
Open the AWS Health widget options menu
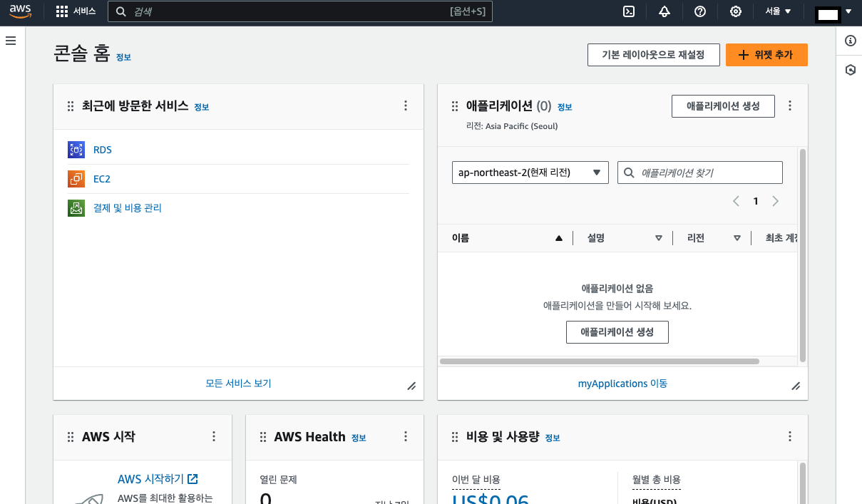click(406, 436)
